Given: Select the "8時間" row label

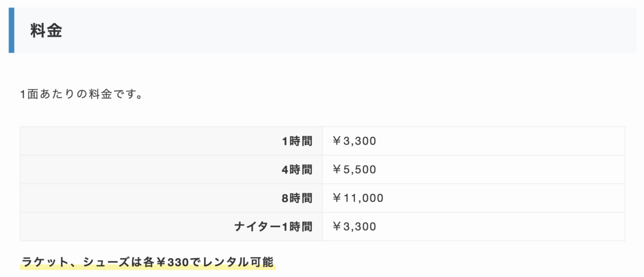Looking at the screenshot, I should click(297, 198).
